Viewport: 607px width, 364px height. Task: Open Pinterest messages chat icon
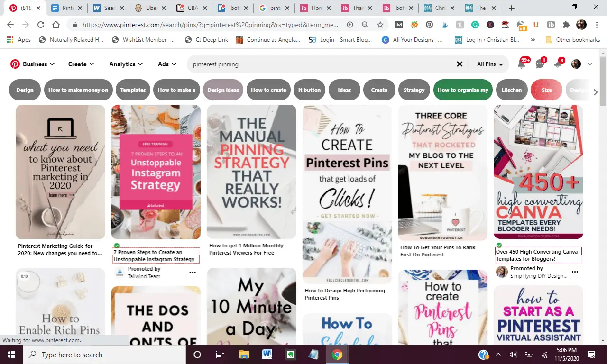pyautogui.click(x=540, y=64)
